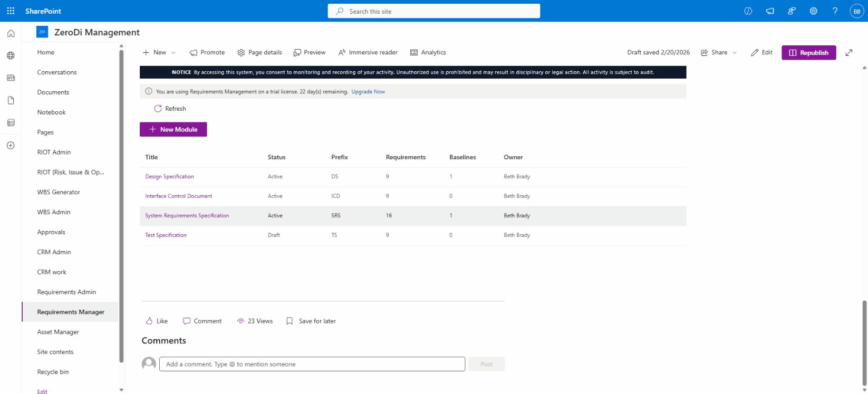The width and height of the screenshot is (868, 394).
Task: Click the ZeroDi Management site logo
Action: [x=42, y=32]
